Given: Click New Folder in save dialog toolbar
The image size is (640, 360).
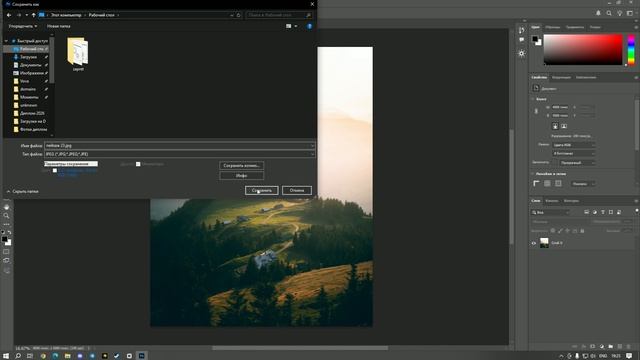Looking at the screenshot, I should 58,26.
